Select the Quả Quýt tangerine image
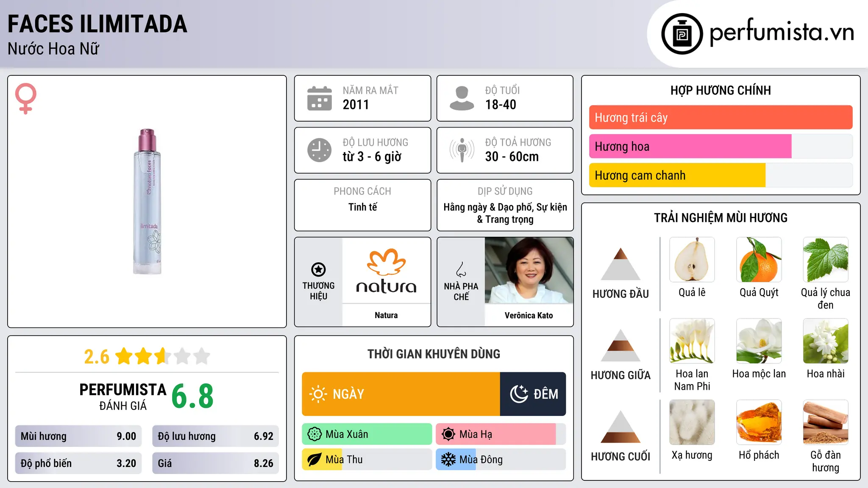This screenshot has width=868, height=488. [759, 260]
